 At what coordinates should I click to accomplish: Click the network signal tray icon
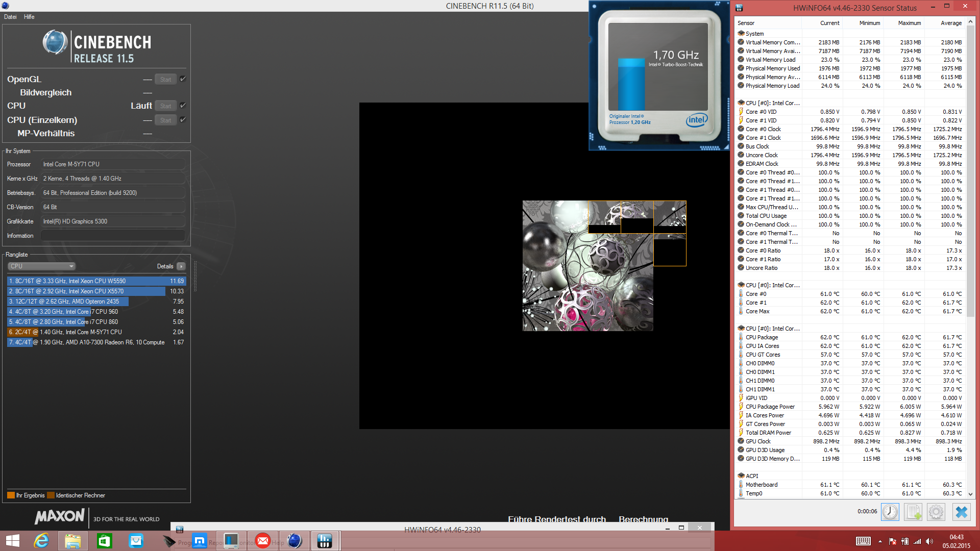(x=917, y=541)
